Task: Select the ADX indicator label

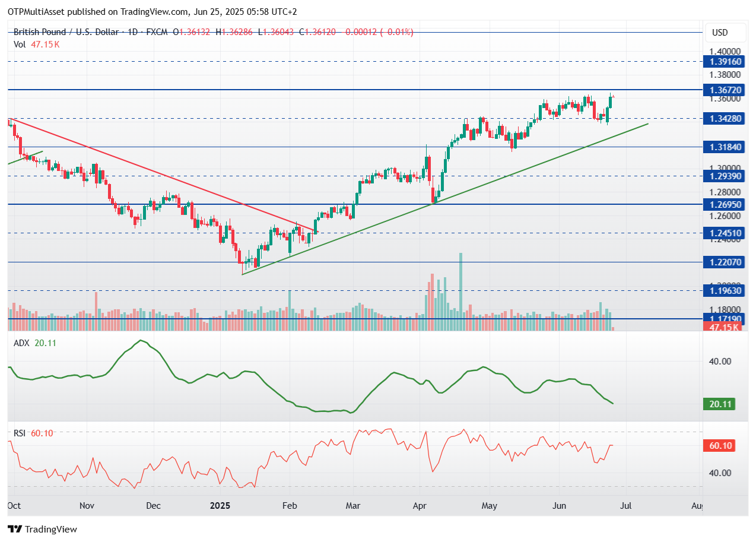Action: (x=21, y=343)
